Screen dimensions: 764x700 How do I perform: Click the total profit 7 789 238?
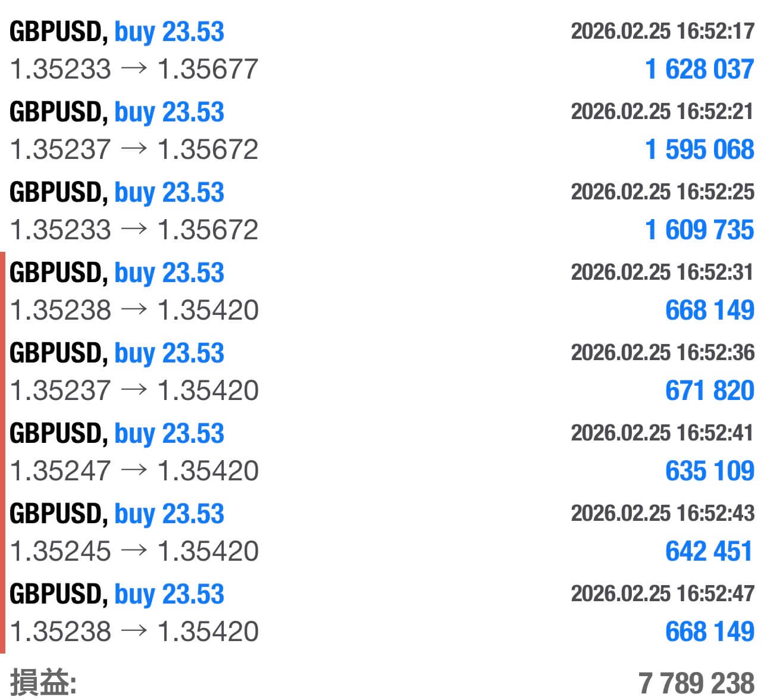[696, 682]
